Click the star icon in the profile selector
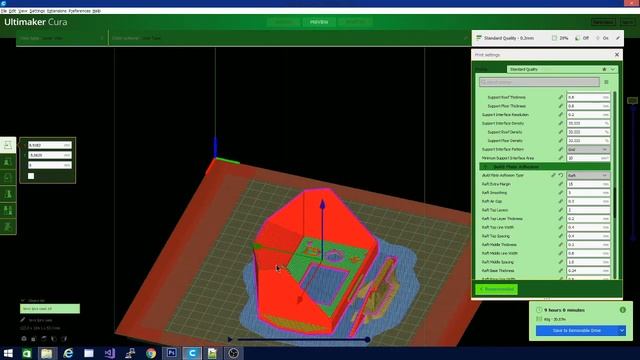Image resolution: width=640 pixels, height=360 pixels. 604,69
